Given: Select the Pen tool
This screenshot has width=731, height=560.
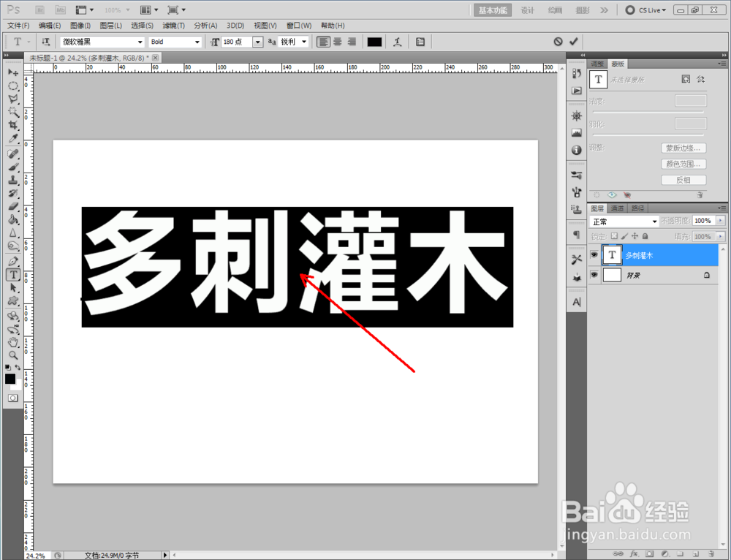Looking at the screenshot, I should point(13,261).
